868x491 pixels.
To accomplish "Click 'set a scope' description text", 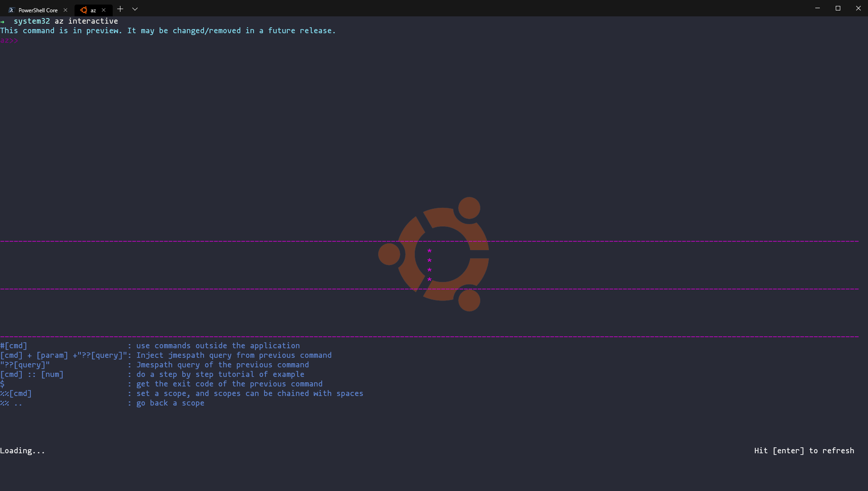I will pos(250,393).
